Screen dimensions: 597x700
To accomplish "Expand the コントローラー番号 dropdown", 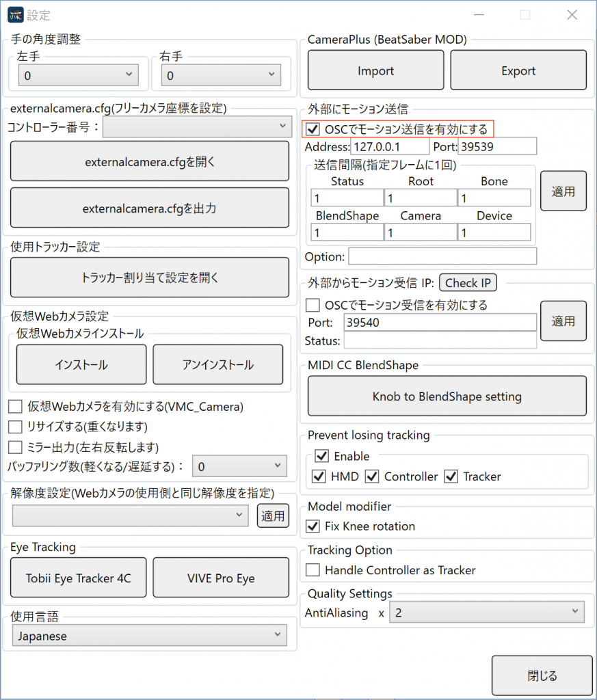I will pos(197,126).
